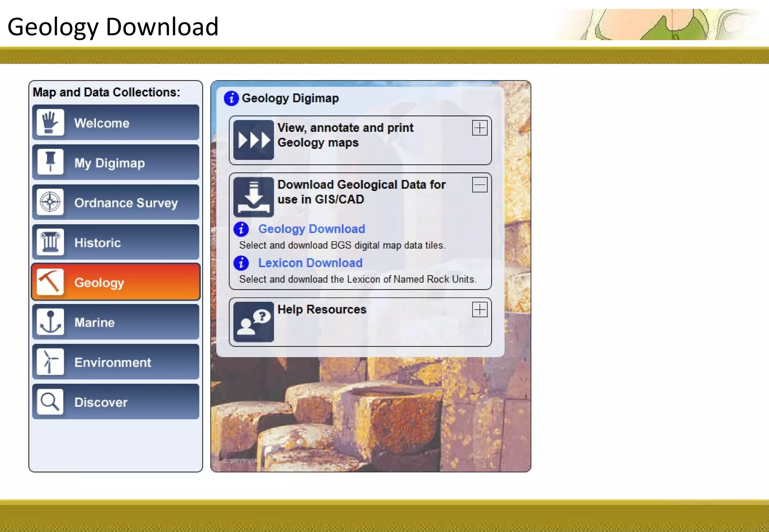The width and height of the screenshot is (769, 532).
Task: Click the Environment wind turbine icon
Action: (x=50, y=362)
